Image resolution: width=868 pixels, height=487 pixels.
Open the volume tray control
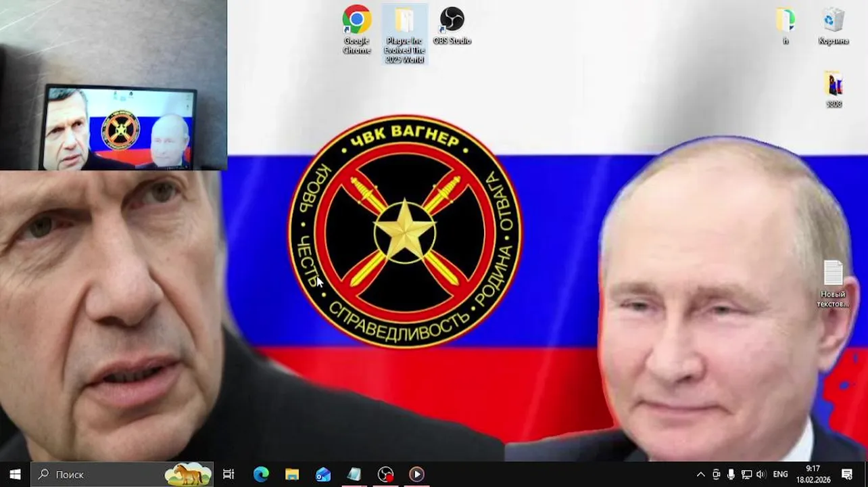coord(761,475)
